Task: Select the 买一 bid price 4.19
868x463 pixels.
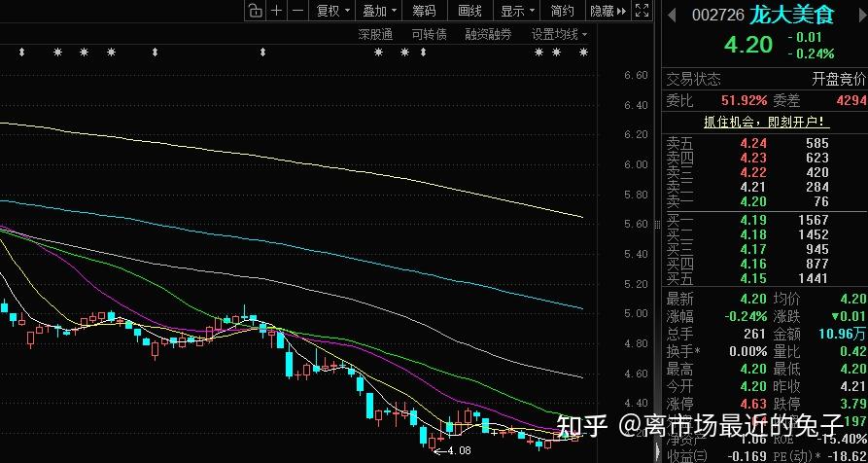Action: click(x=751, y=220)
